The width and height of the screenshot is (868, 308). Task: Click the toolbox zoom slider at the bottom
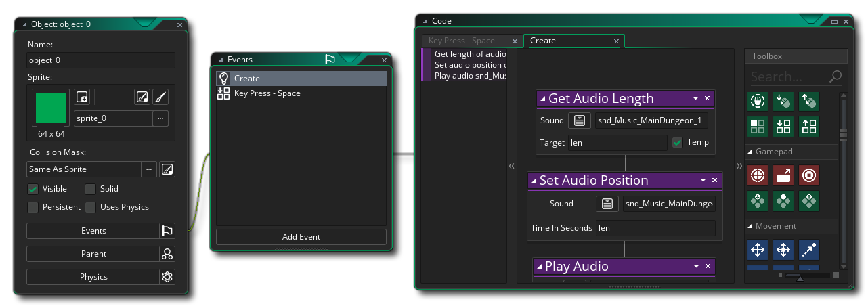[800, 276]
